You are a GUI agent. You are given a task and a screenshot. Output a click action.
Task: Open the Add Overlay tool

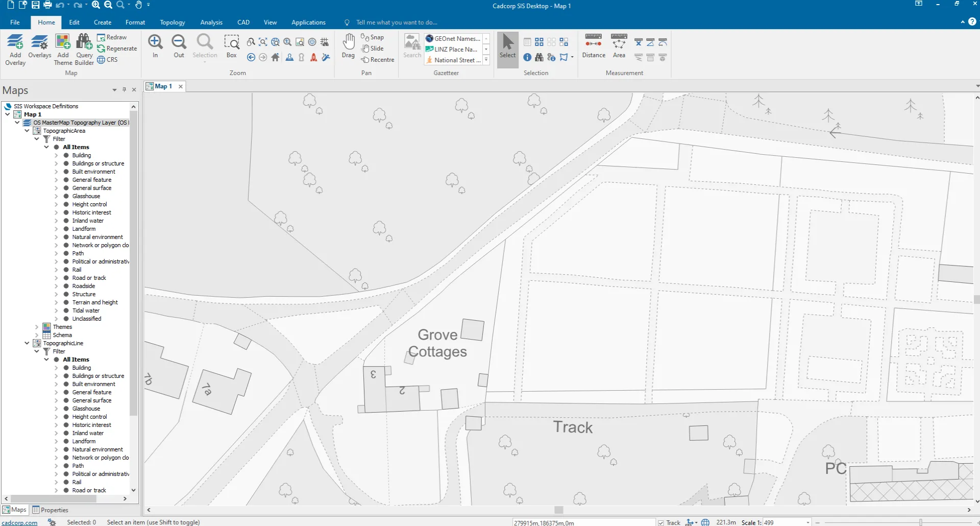tap(15, 49)
